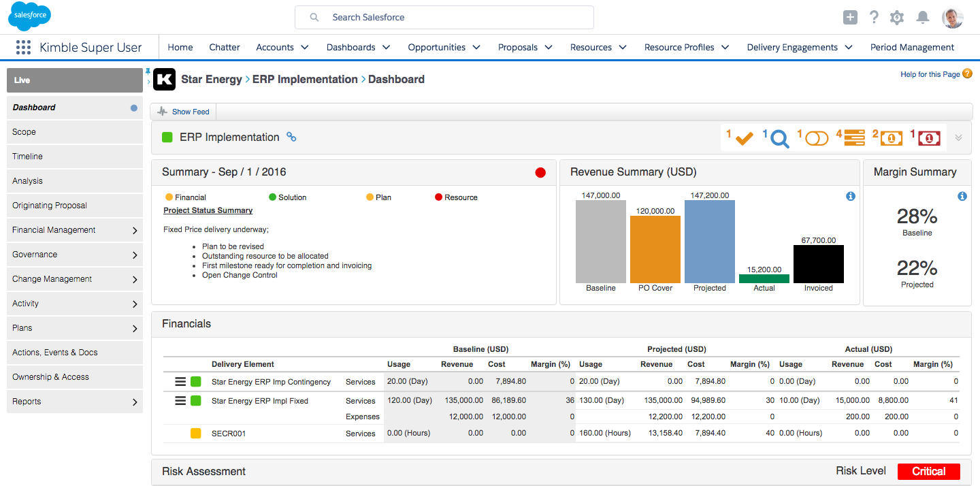
Task: Open Actions, Events & Docs
Action: [75, 353]
